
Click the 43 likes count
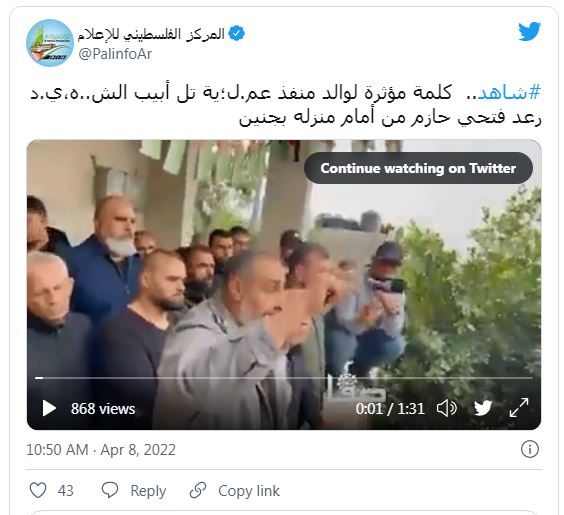pos(65,491)
